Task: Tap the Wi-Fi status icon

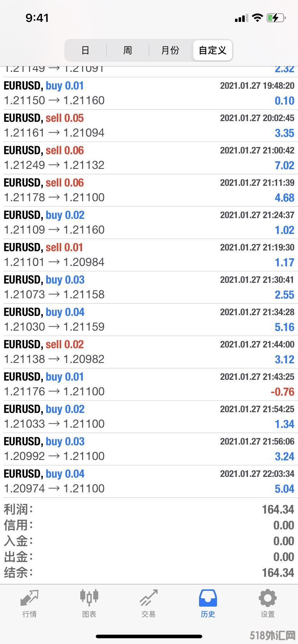Action: [x=257, y=18]
